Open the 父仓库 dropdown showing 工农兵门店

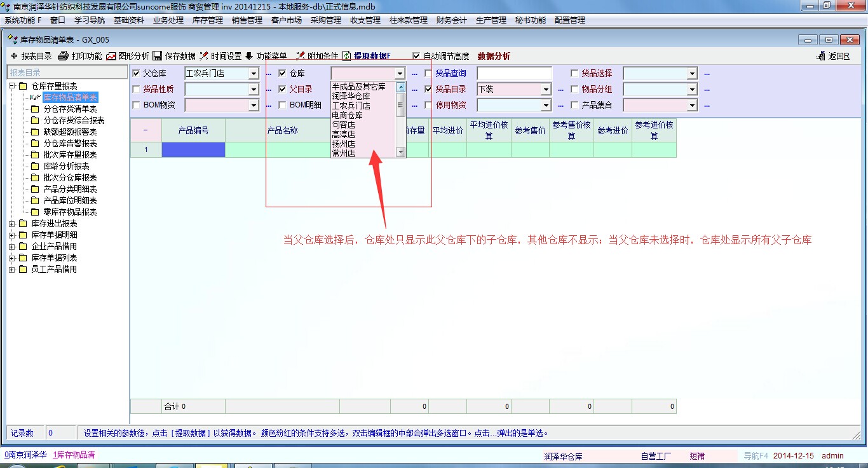tap(254, 74)
